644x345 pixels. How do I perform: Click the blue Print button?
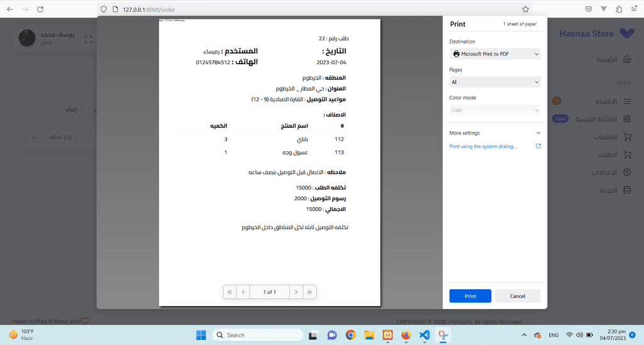(470, 296)
